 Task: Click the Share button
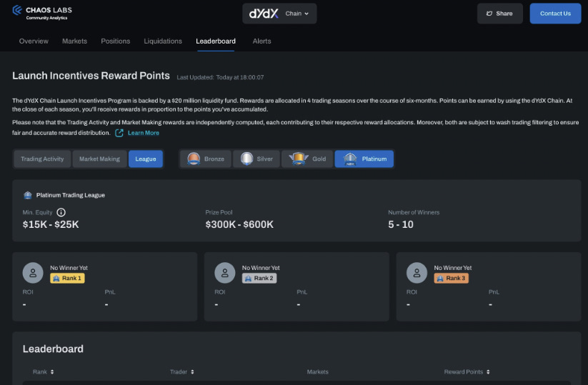pos(500,14)
